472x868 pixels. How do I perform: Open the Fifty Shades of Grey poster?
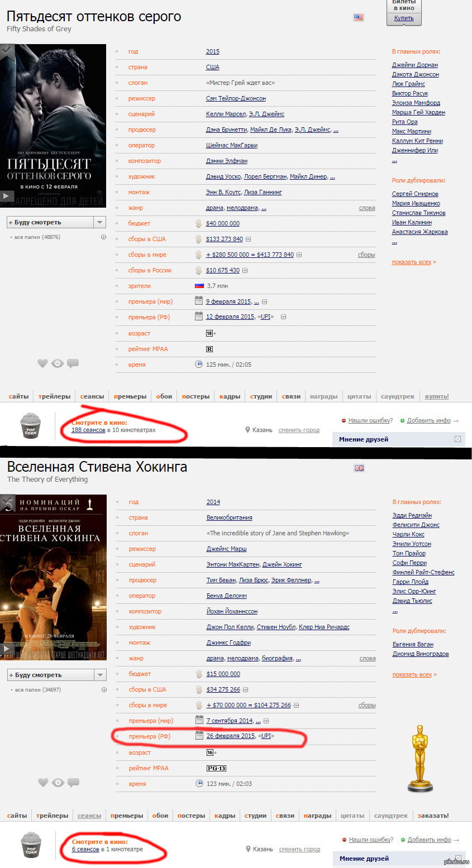(53, 126)
